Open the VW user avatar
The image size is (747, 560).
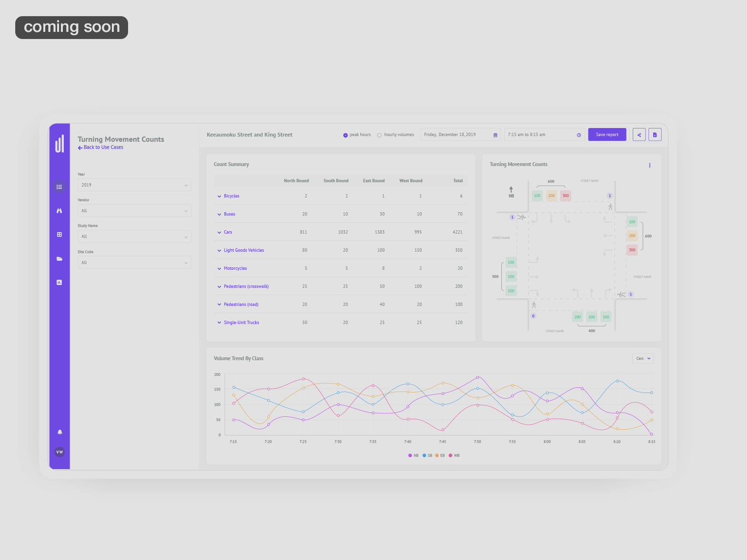click(x=60, y=452)
